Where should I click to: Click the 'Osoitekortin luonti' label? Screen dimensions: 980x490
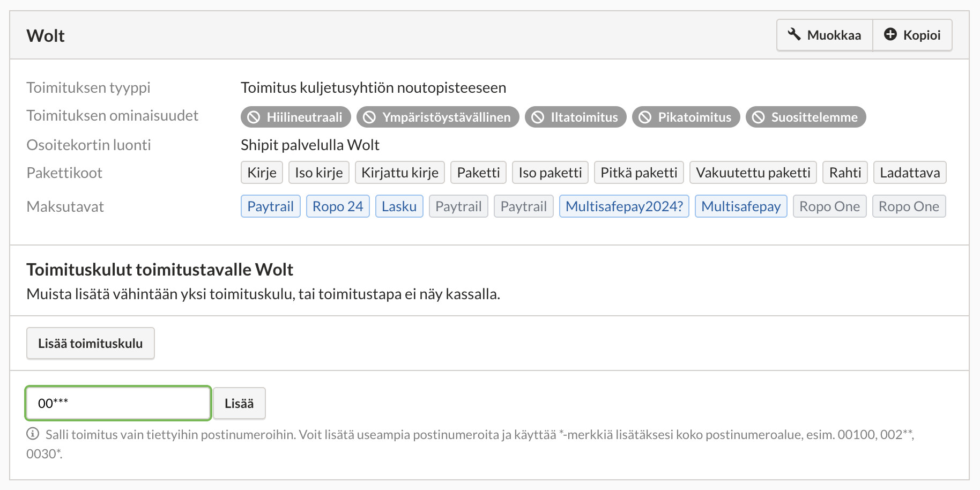pos(89,145)
